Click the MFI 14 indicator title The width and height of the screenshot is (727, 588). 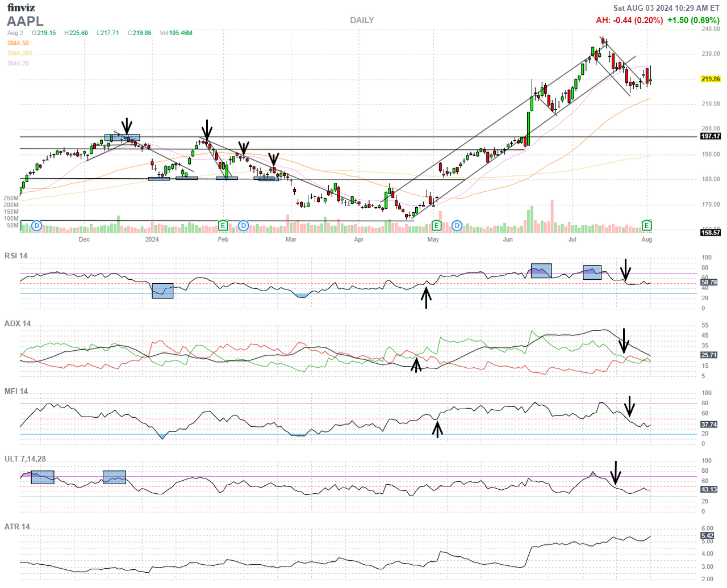[16, 391]
